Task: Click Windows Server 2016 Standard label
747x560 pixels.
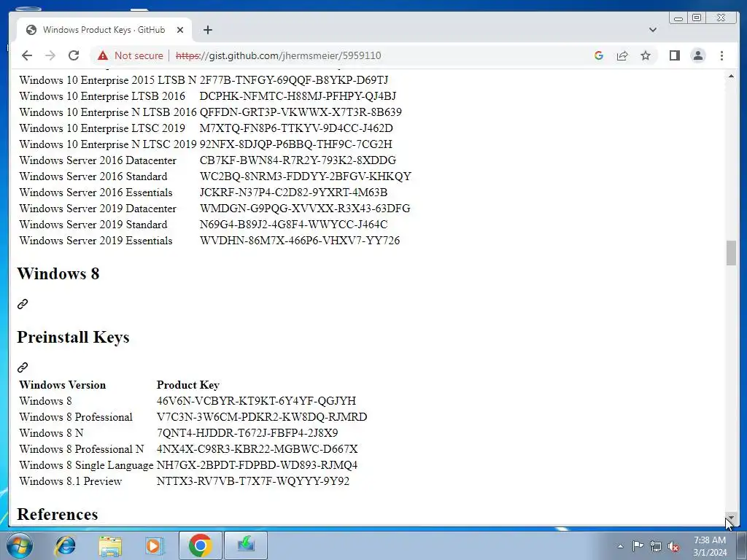Action: pos(93,176)
